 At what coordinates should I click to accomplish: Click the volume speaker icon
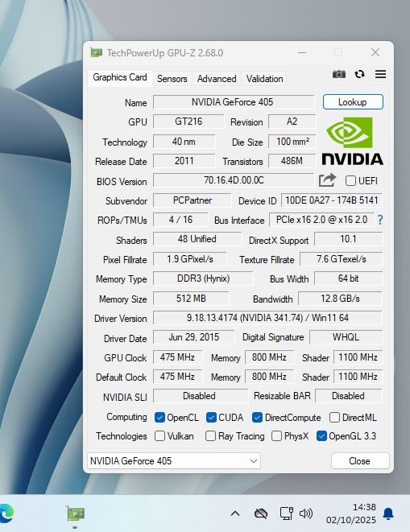306,513
